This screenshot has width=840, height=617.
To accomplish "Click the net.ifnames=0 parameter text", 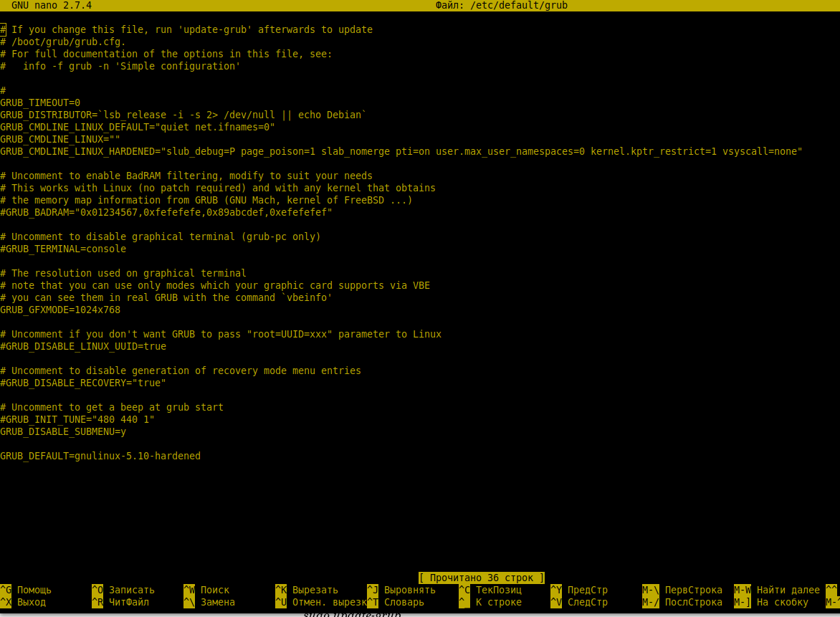I will click(x=232, y=127).
